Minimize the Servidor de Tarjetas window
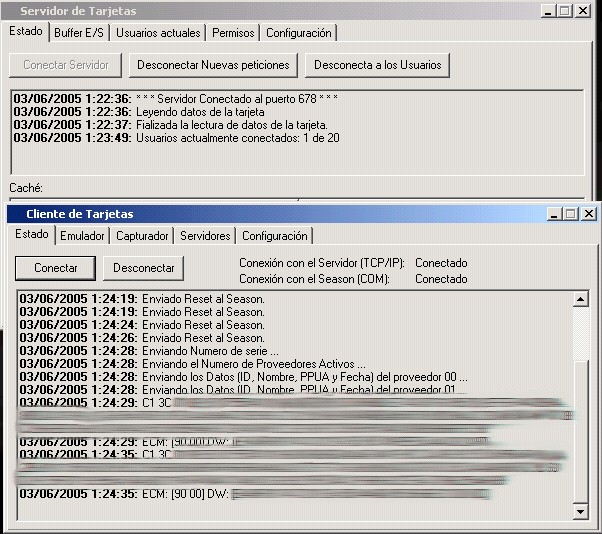 pos(549,10)
